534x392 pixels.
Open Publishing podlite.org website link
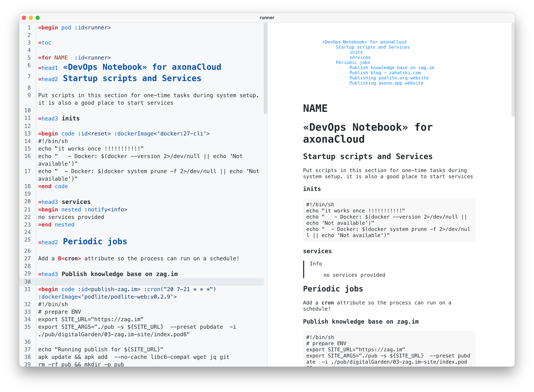point(389,78)
